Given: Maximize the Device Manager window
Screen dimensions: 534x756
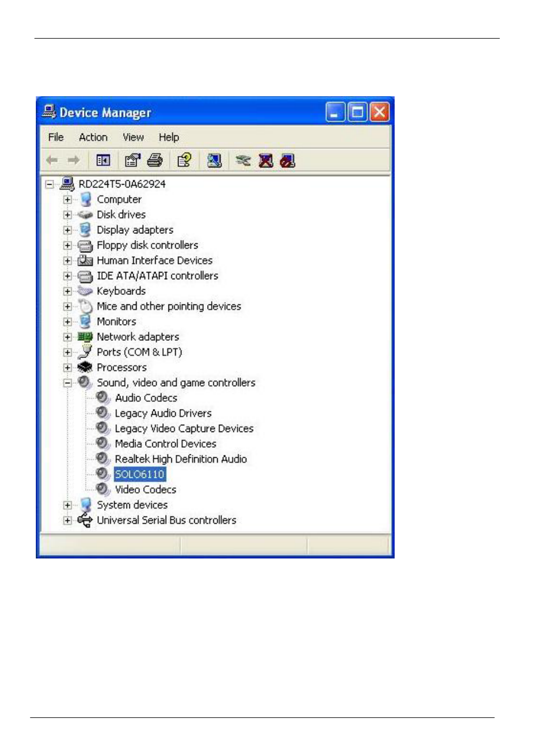Looking at the screenshot, I should click(x=357, y=112).
